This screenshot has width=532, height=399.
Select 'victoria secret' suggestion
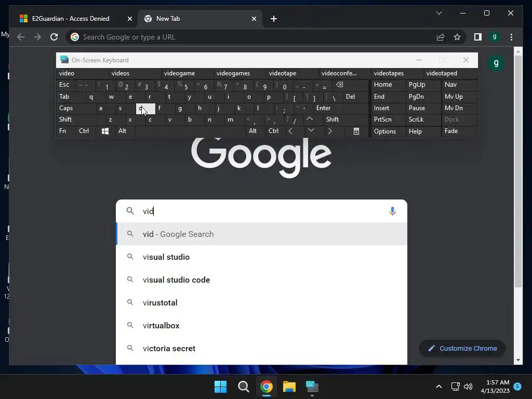point(261,349)
